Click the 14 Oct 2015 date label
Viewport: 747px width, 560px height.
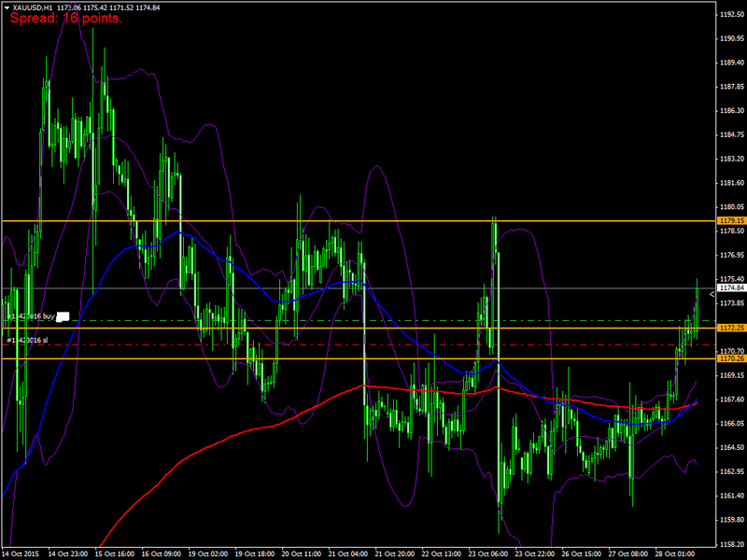21,553
